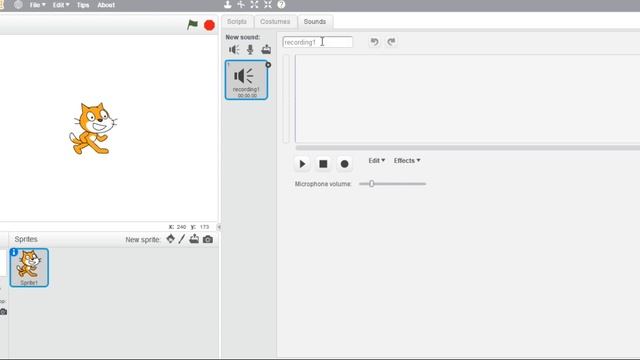Click the language globe icon
The image size is (640, 360).
(18, 4)
